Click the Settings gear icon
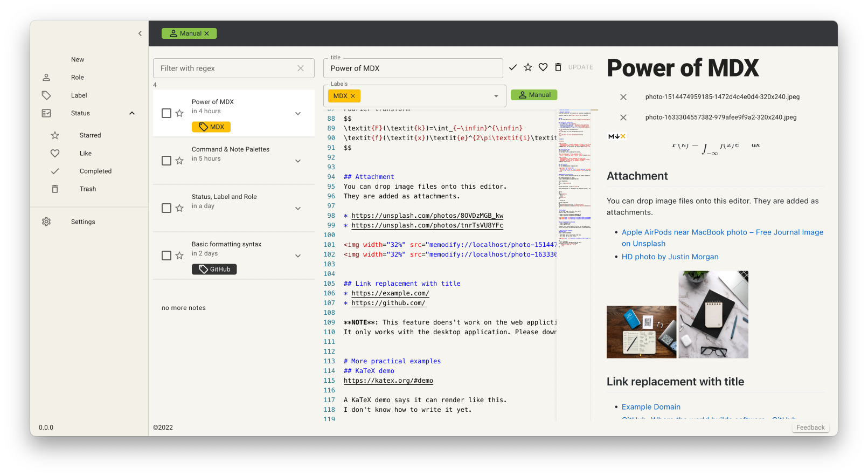 [46, 222]
